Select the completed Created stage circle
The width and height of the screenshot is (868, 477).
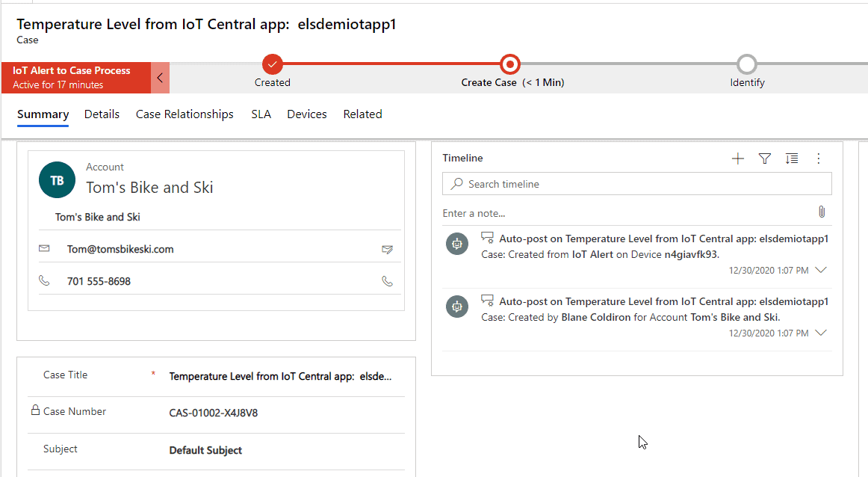click(x=273, y=64)
